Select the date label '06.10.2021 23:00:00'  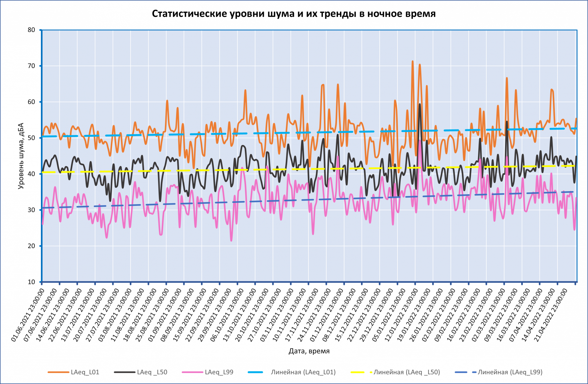pyautogui.click(x=227, y=315)
